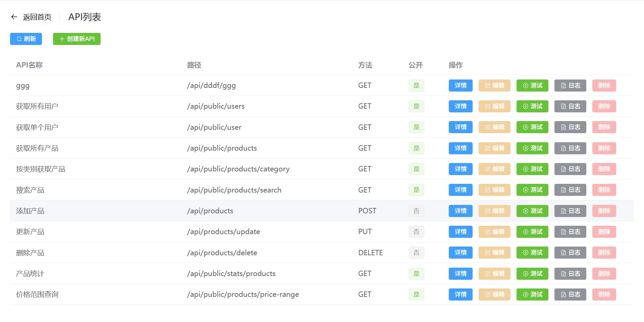Open 详情 for 获取单个用户

pyautogui.click(x=461, y=127)
